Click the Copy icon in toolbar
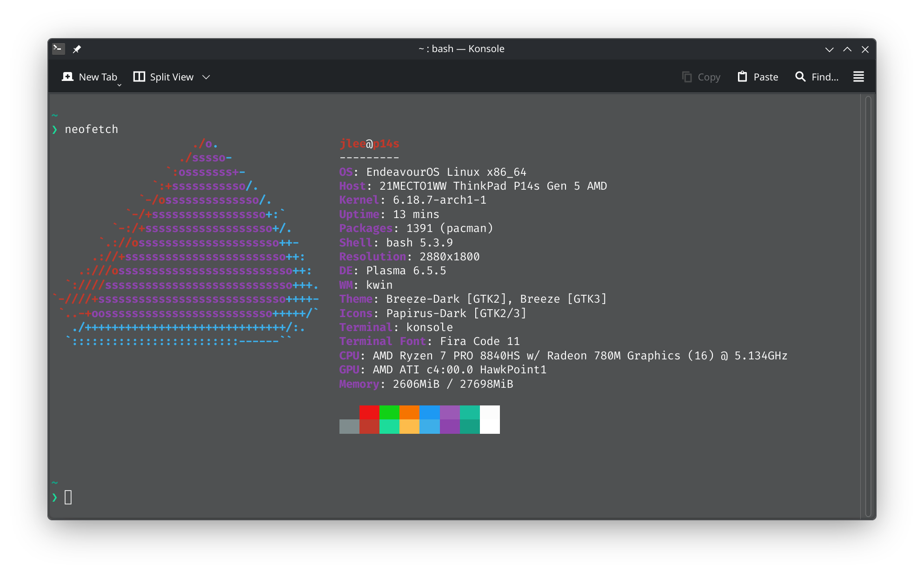This screenshot has width=924, height=577. click(x=687, y=77)
